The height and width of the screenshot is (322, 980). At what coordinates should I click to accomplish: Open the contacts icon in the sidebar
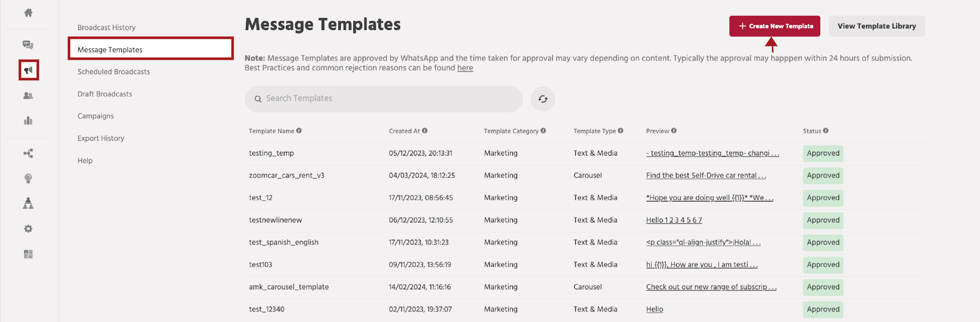click(29, 96)
